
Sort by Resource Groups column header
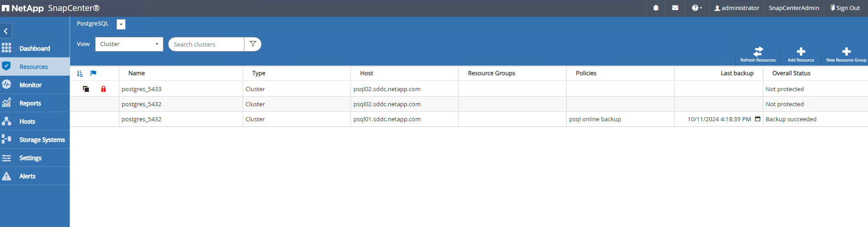(492, 73)
